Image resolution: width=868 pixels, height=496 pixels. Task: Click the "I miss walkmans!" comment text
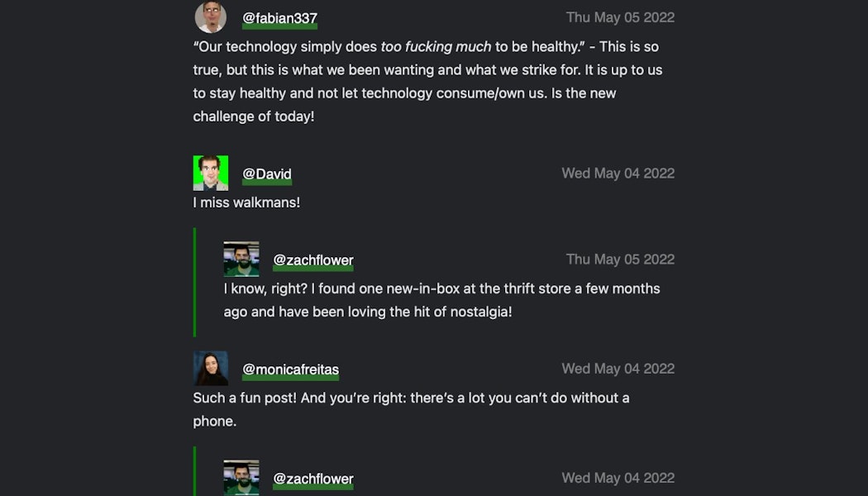(x=246, y=203)
